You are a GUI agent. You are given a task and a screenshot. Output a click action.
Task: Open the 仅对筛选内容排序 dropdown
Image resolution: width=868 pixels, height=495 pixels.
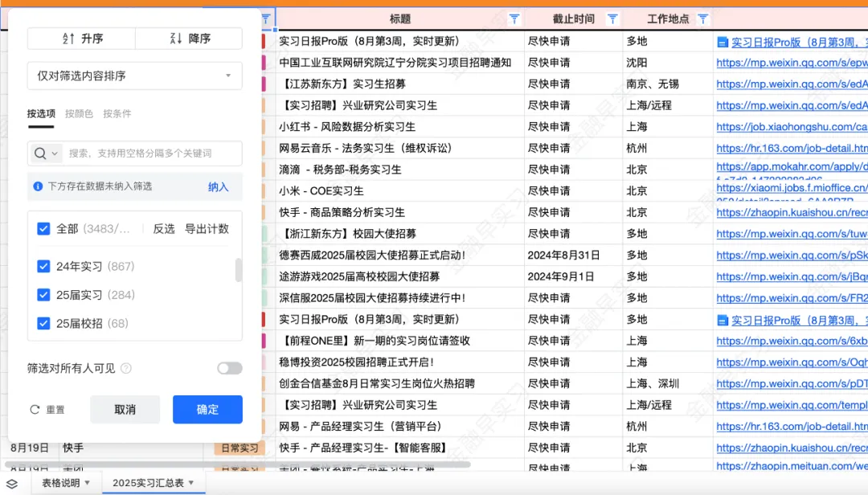pyautogui.click(x=134, y=76)
